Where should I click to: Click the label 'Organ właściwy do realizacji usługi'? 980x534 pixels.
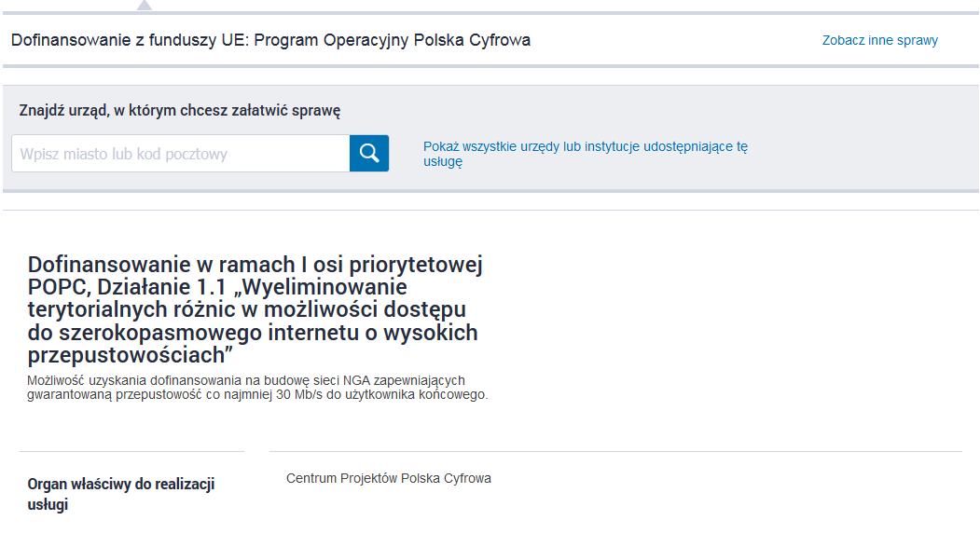121,494
